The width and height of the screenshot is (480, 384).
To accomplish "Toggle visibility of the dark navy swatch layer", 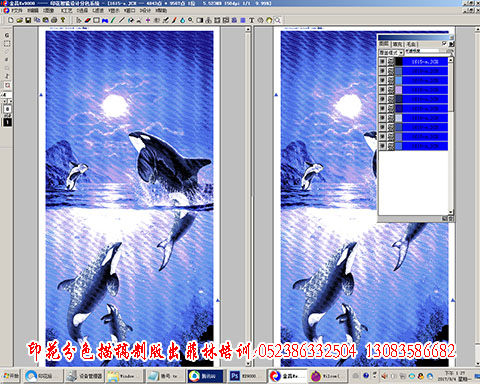I will (382, 99).
